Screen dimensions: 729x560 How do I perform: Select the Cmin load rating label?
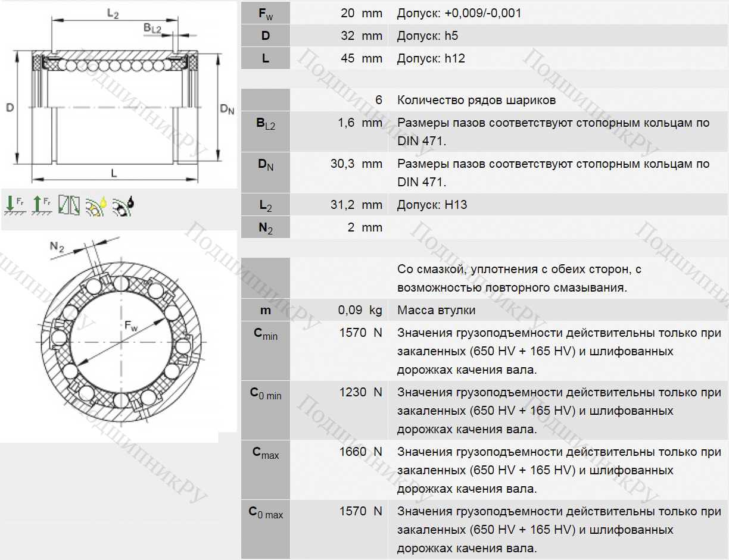click(x=266, y=334)
